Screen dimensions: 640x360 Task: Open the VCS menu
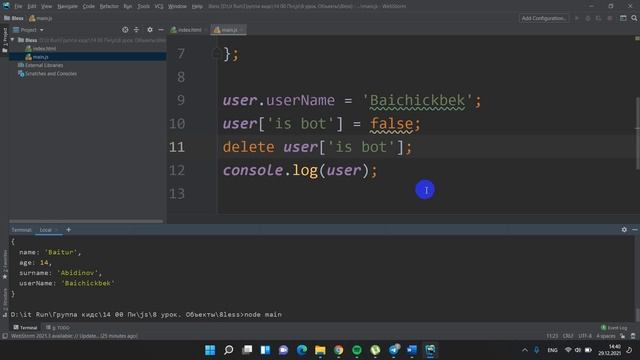(159, 7)
